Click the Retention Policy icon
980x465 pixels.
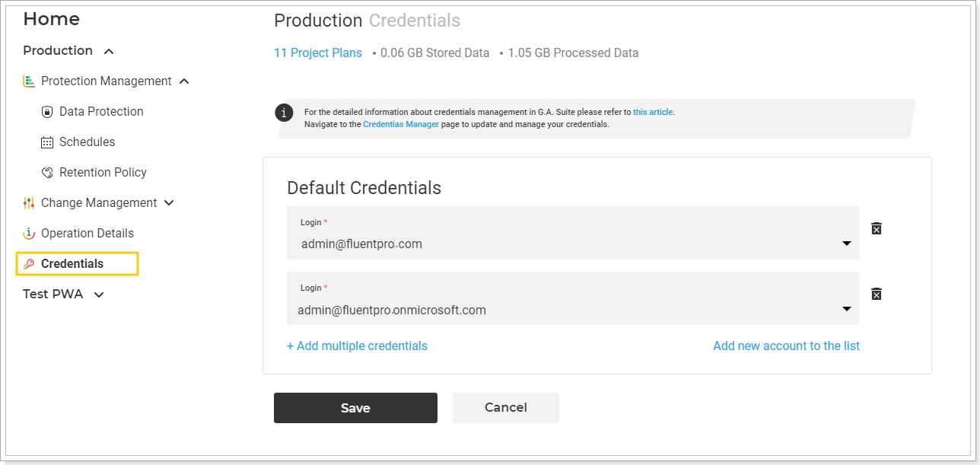tap(47, 173)
